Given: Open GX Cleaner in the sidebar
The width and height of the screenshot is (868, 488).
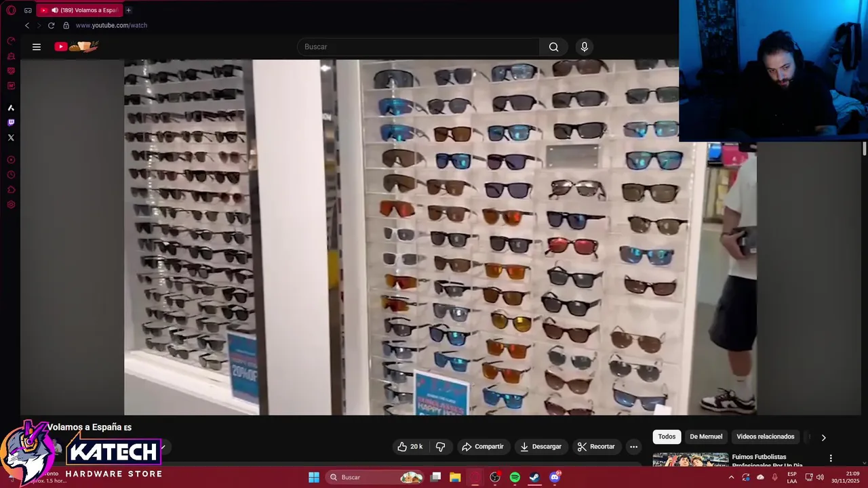Looking at the screenshot, I should 11,56.
